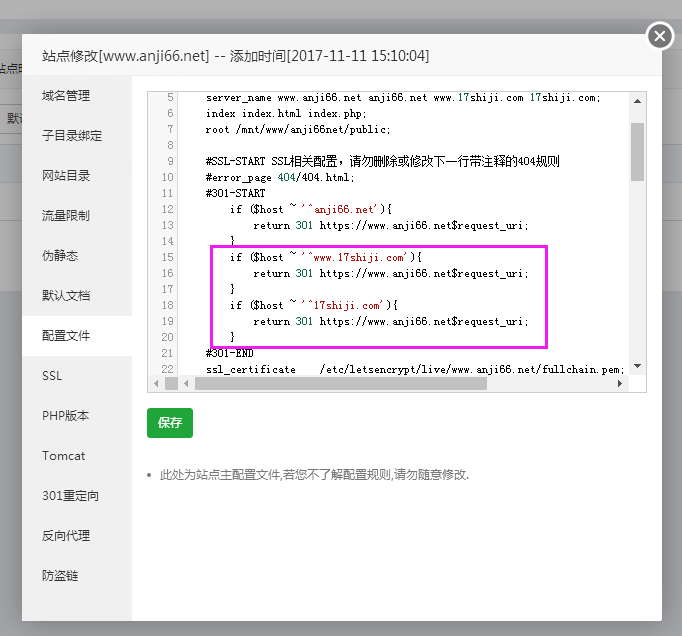Click the '^17shiji.com' if condition line
682x636 pixels.
pos(314,305)
